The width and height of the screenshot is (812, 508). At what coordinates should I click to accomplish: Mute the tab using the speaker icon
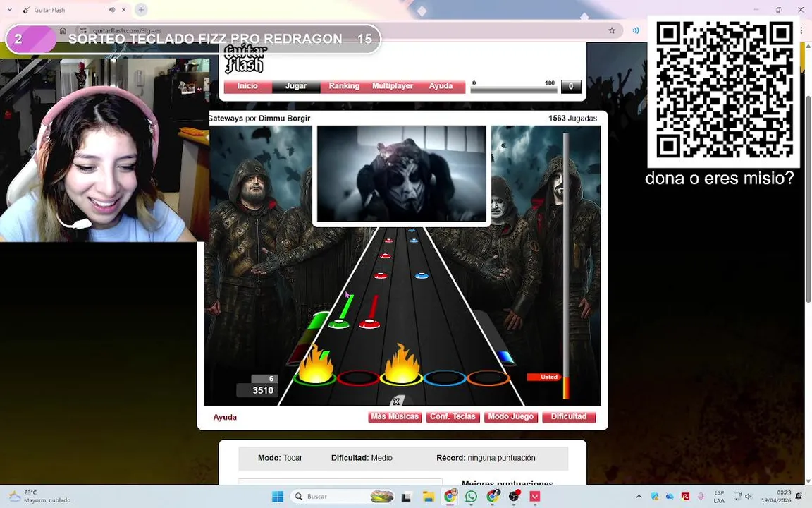112,10
